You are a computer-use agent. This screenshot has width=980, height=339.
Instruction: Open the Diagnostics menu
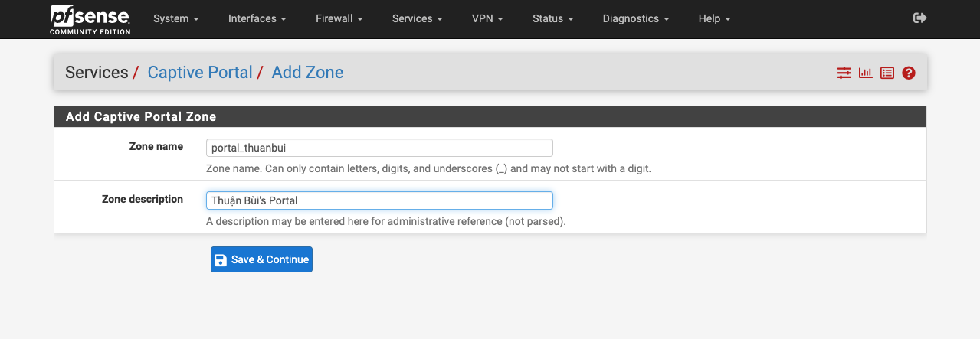(x=635, y=18)
